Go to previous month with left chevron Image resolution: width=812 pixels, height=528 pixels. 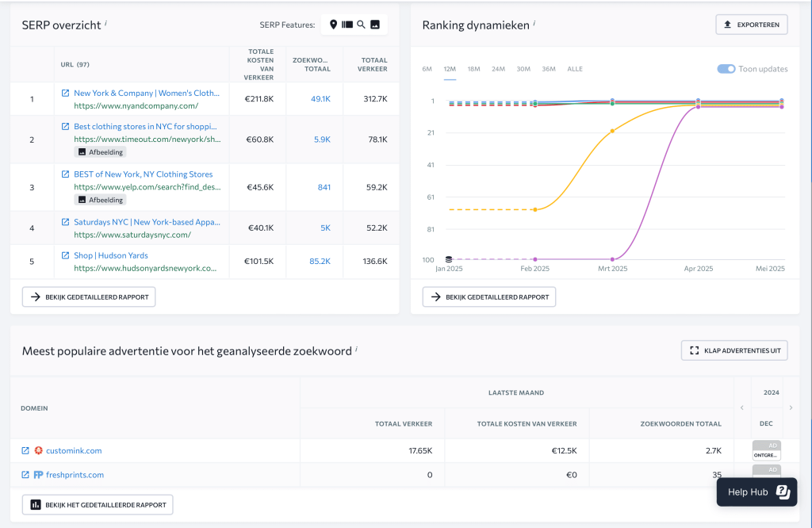coord(742,408)
